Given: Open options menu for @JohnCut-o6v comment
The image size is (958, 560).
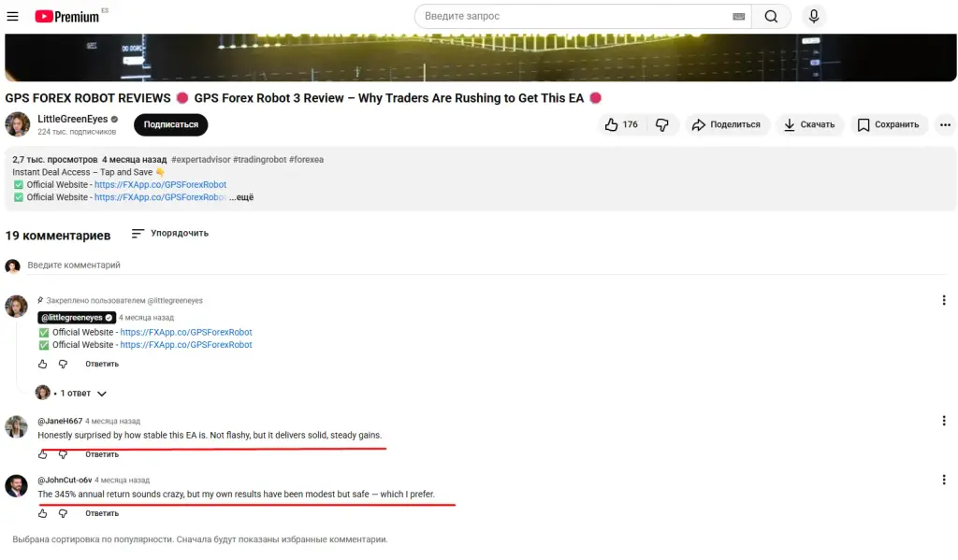Looking at the screenshot, I should (x=944, y=480).
